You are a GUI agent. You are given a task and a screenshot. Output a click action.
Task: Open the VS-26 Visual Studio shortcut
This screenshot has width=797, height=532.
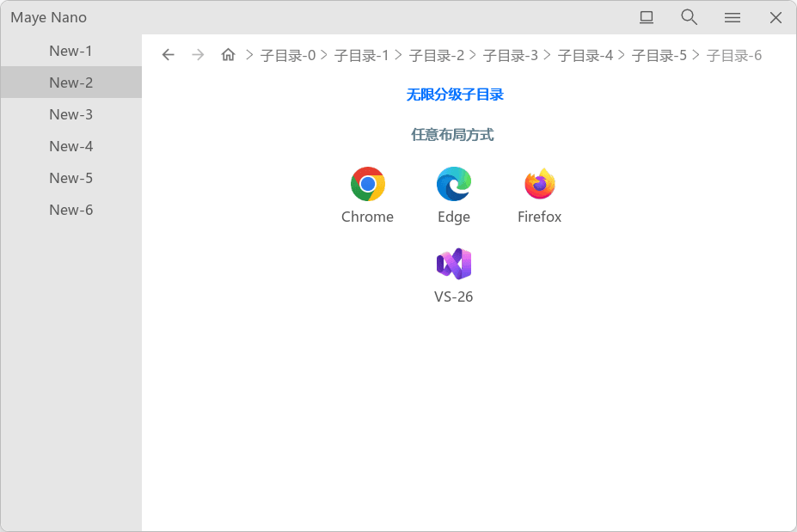(x=454, y=264)
